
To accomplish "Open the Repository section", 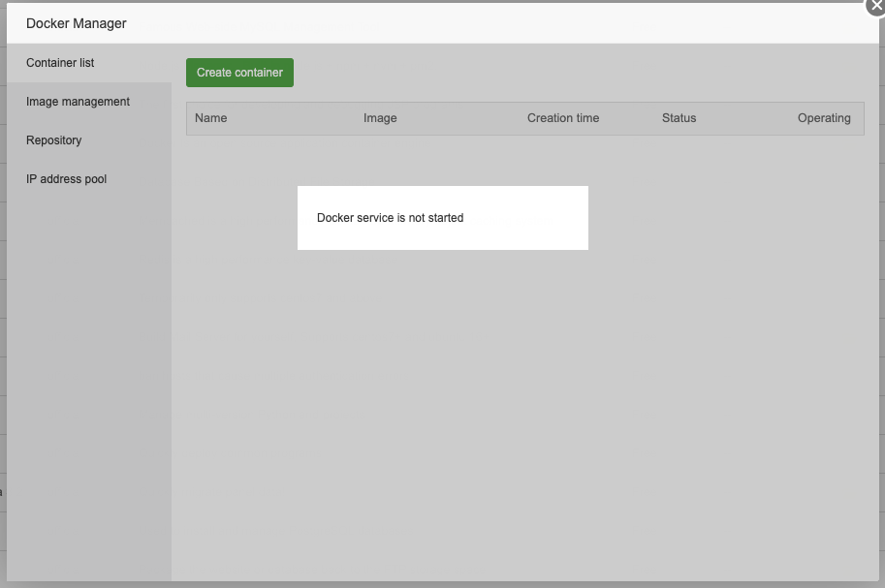I will click(x=89, y=140).
